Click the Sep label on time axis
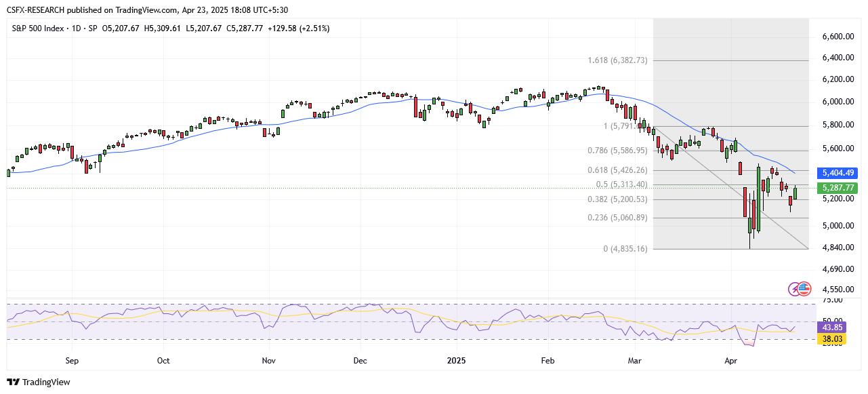868x394 pixels. (73, 361)
